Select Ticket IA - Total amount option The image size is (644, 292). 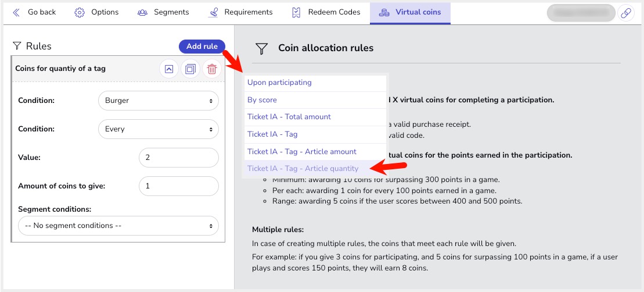[x=289, y=117]
